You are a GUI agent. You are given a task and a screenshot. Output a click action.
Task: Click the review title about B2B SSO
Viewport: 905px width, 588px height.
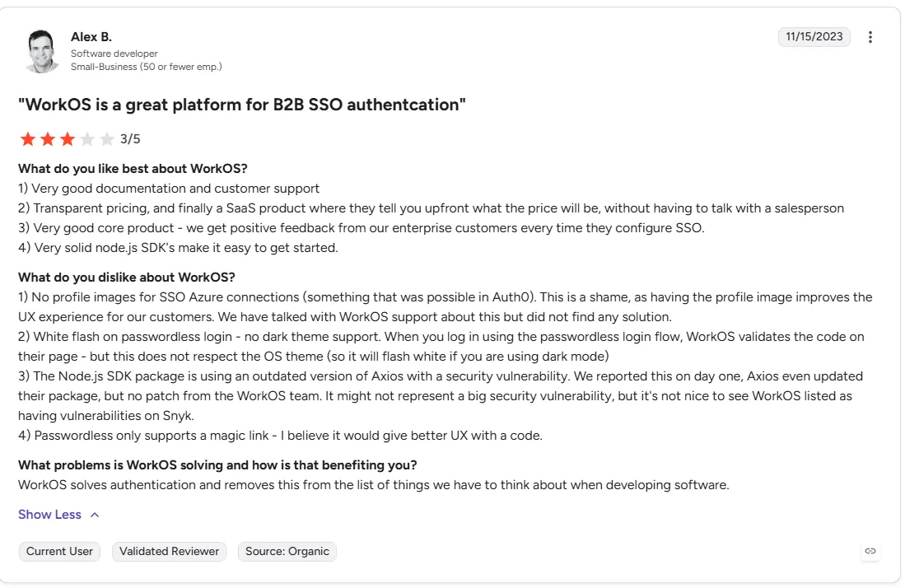click(242, 105)
